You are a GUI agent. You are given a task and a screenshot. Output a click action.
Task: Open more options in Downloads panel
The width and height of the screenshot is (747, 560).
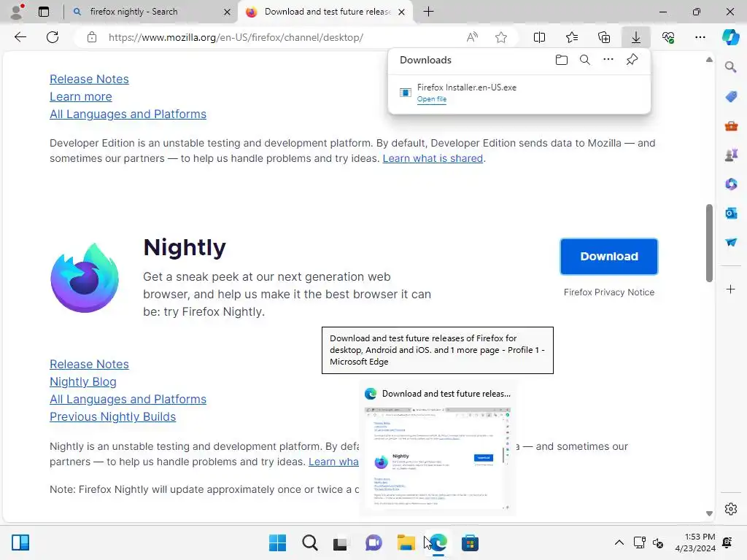(608, 60)
